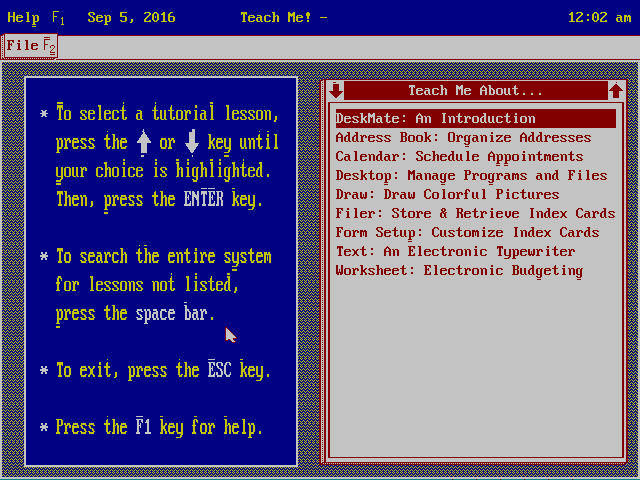Click the down arrow in Teach Me About header
Viewport: 640px width, 480px height.
(x=336, y=90)
